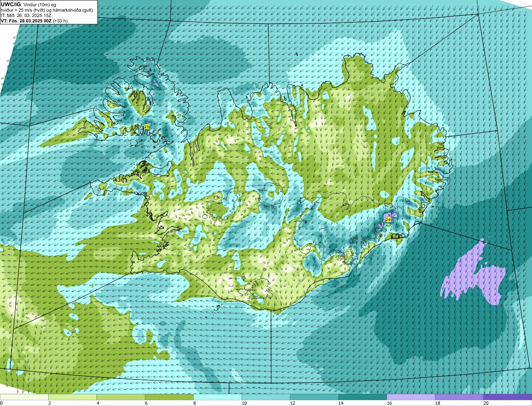The height and width of the screenshot is (406, 532).
Task: Select the 6–8 m/s olive green legend swatch
Action: (x=169, y=397)
